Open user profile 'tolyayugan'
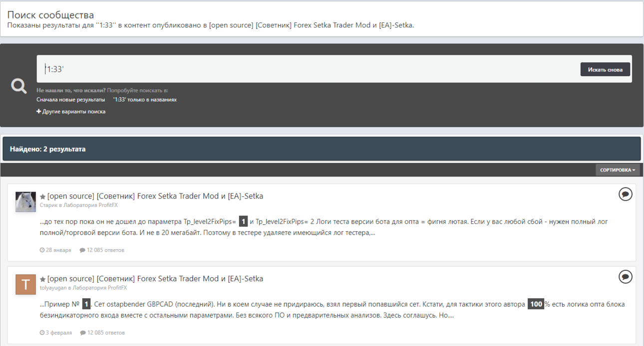 [x=53, y=288]
